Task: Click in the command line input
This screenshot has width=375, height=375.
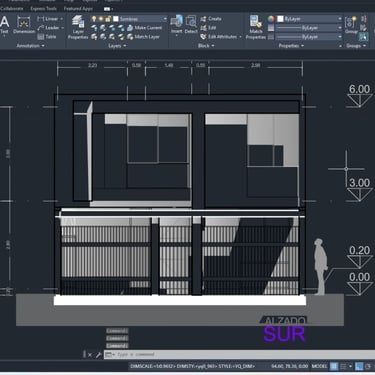Action: [239, 354]
